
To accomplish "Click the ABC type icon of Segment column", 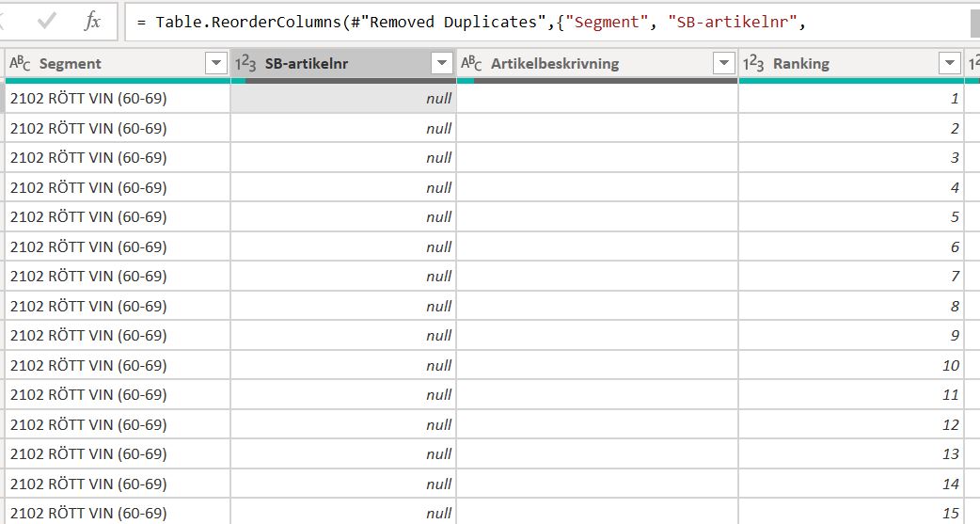I will (20, 63).
